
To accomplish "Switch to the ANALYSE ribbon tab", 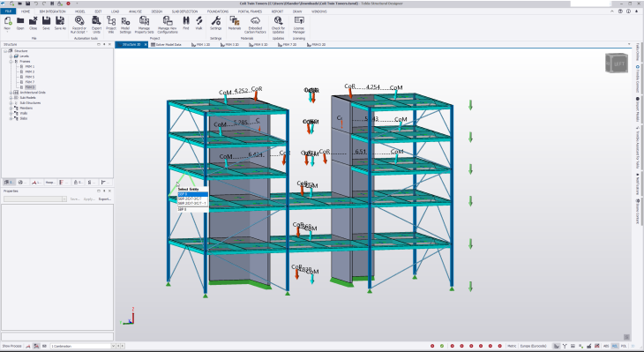I will 135,11.
